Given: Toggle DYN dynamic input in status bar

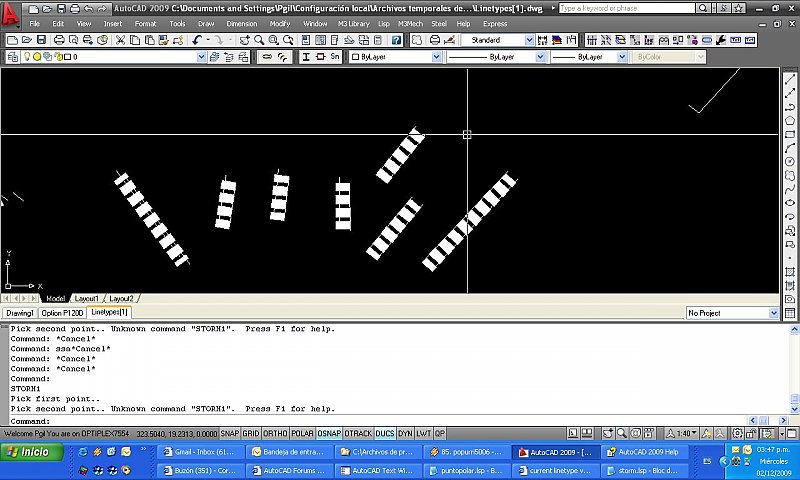Looking at the screenshot, I should pyautogui.click(x=405, y=434).
